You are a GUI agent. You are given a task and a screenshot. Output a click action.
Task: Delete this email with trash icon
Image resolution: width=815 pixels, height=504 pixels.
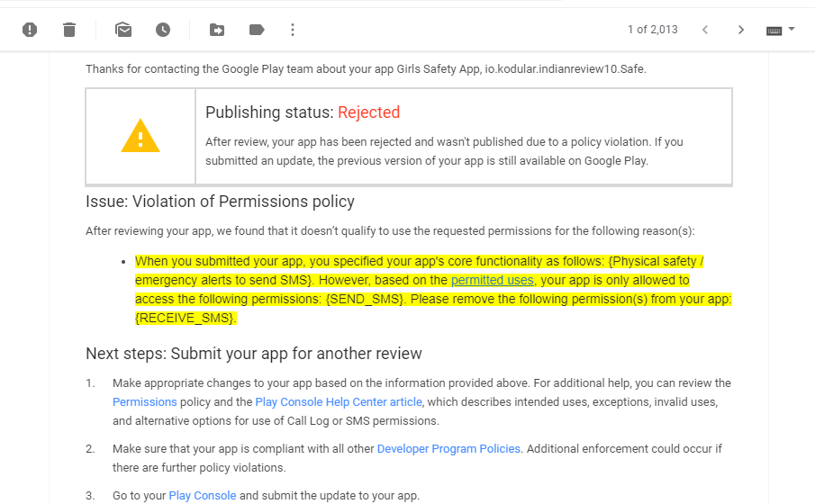pyautogui.click(x=69, y=30)
